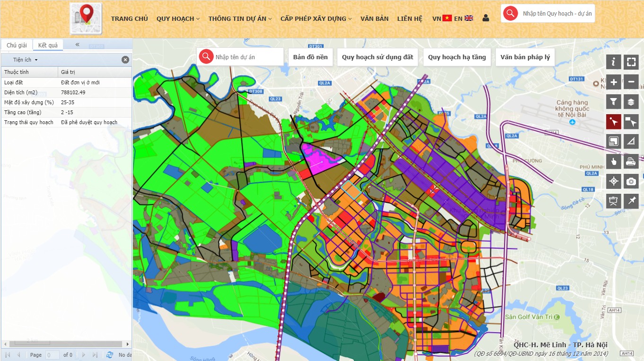Expand the CẤP PHÉP XÂY DỰNG menu
Image resolution: width=644 pixels, height=361 pixels.
click(x=316, y=18)
